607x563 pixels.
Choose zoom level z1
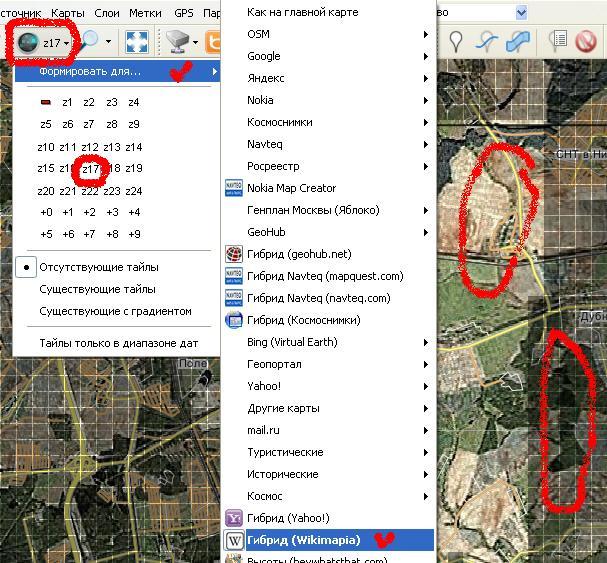click(67, 102)
